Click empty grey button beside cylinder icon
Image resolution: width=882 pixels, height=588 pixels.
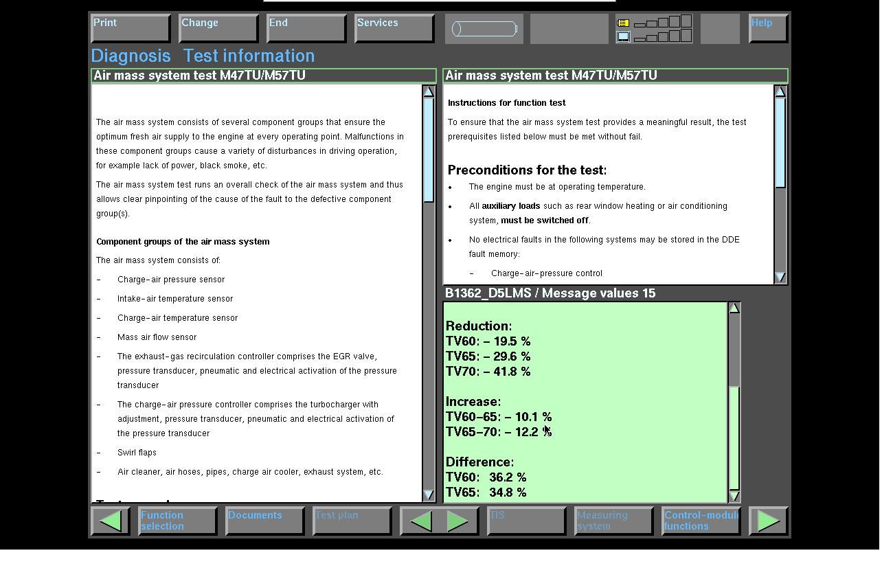pyautogui.click(x=569, y=29)
